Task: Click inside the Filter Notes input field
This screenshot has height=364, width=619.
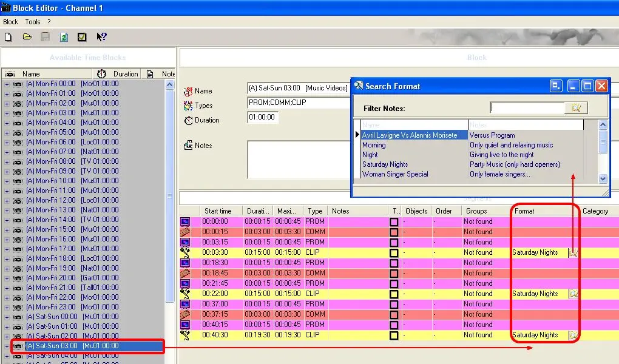Action: [x=527, y=108]
